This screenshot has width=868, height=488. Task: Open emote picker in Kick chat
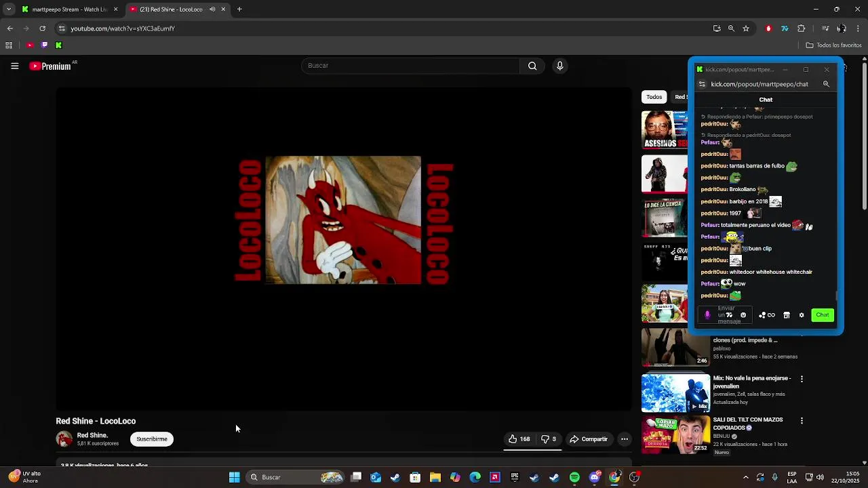[743, 315]
